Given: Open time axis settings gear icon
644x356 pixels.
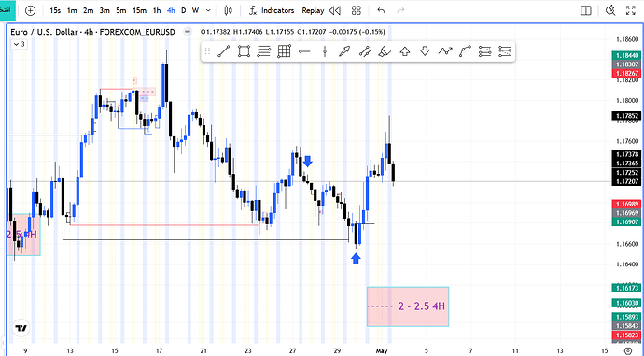Looking at the screenshot, I should 627,350.
